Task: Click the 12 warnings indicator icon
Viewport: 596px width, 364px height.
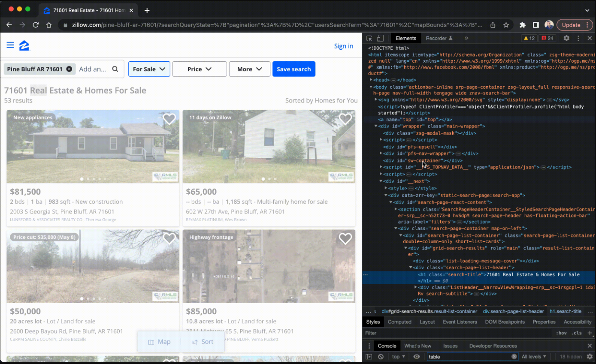Action: coord(529,38)
